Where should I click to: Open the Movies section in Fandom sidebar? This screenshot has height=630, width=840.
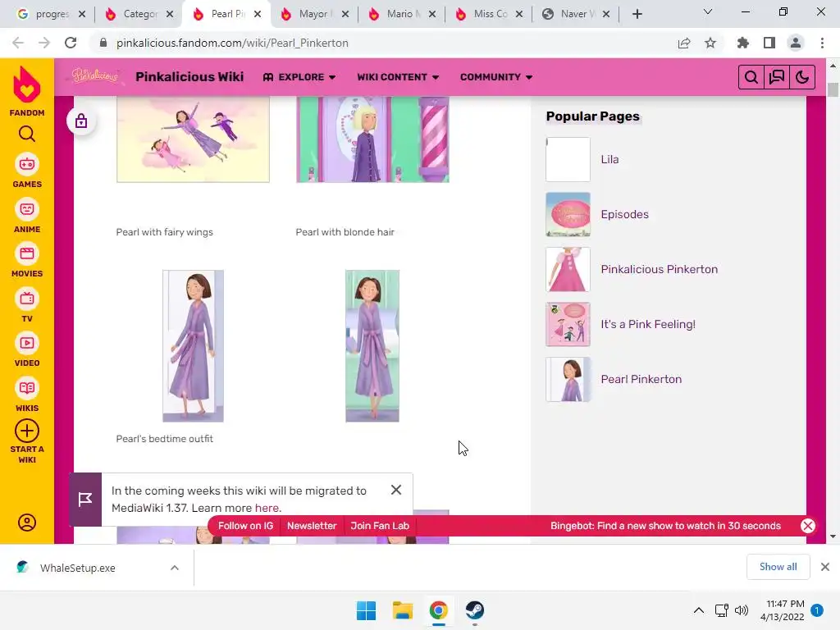pos(27,261)
